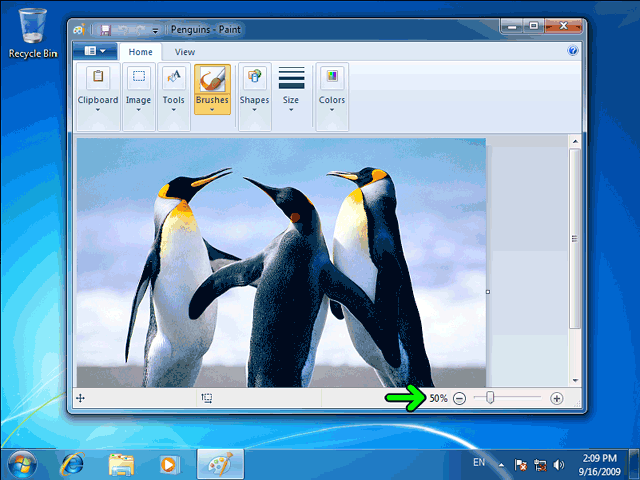Click the EN language indicator
The width and height of the screenshot is (640, 480).
[x=479, y=462]
